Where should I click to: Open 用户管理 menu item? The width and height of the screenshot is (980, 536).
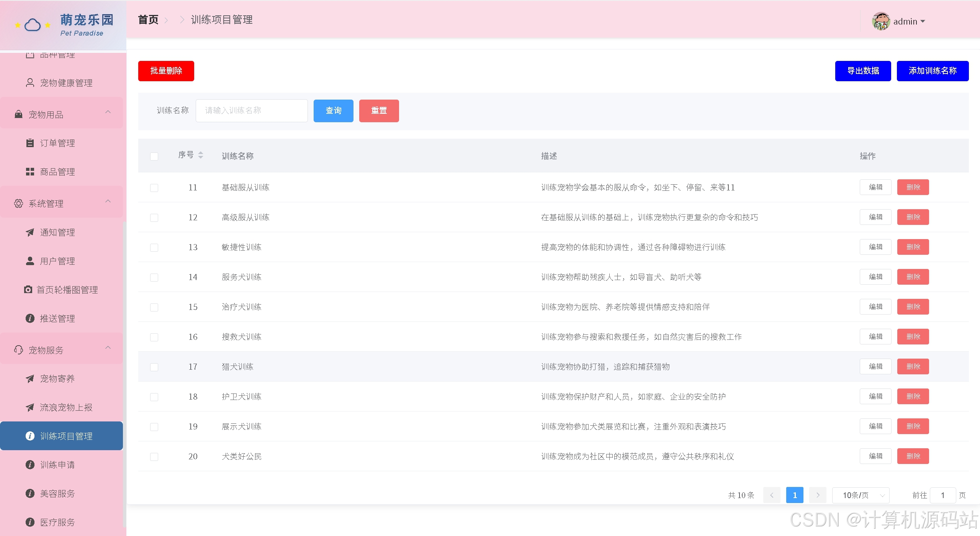pos(61,261)
